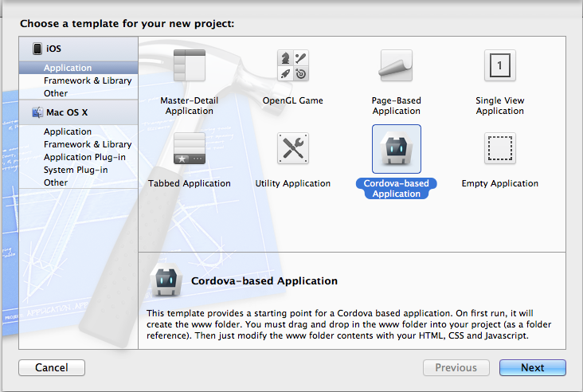Choose Application Plug-in category
This screenshot has width=583, height=392.
coord(79,157)
